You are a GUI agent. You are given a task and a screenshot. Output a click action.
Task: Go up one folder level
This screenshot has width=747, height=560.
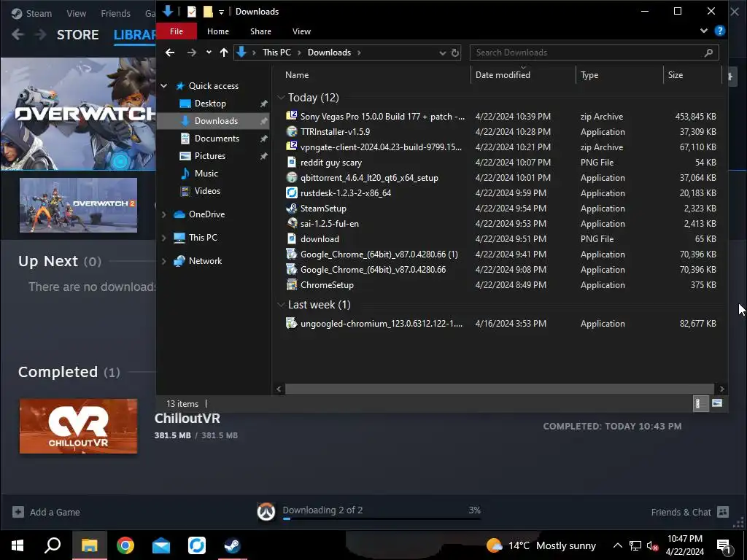[224, 52]
